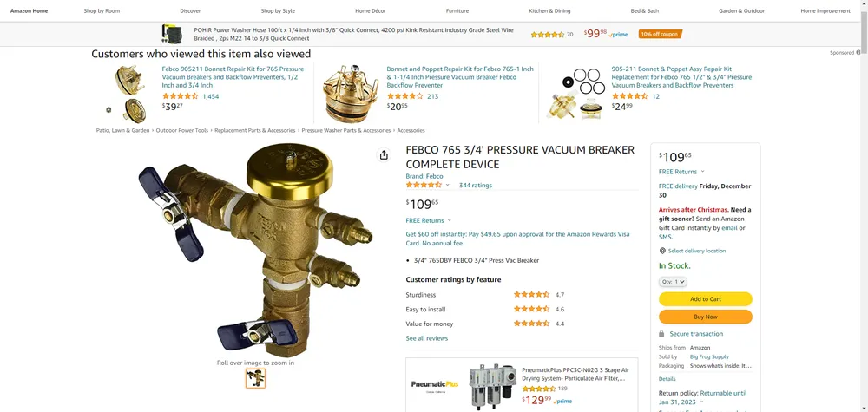
Task: Click the padlock Secure transaction icon
Action: tap(661, 334)
